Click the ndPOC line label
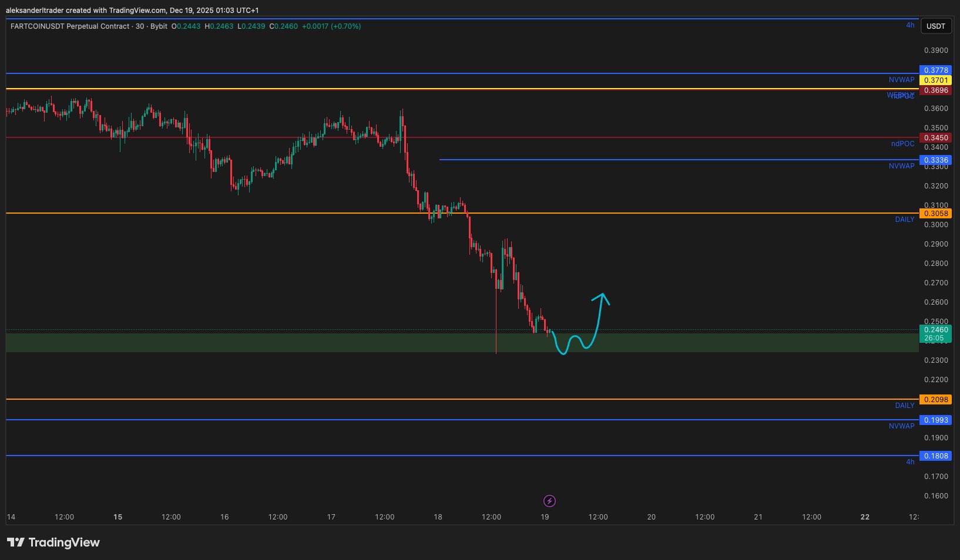 (902, 144)
